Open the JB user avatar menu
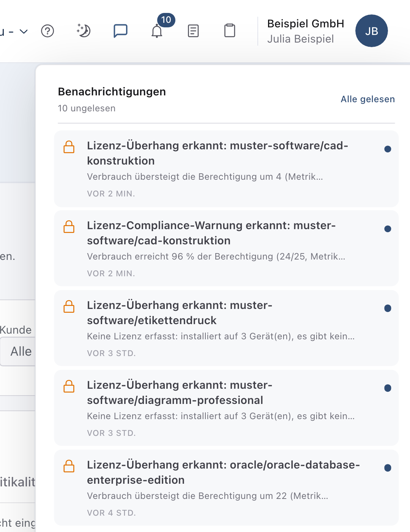 coord(371,31)
